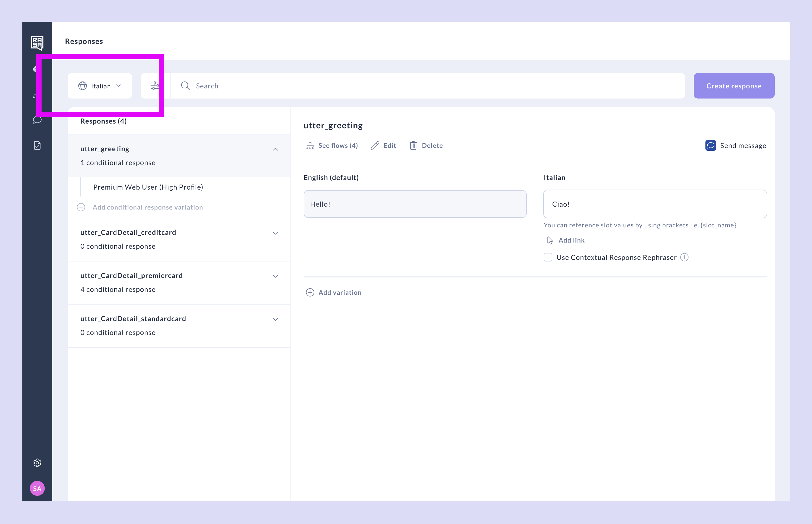Open Settings via the gear icon

[37, 463]
